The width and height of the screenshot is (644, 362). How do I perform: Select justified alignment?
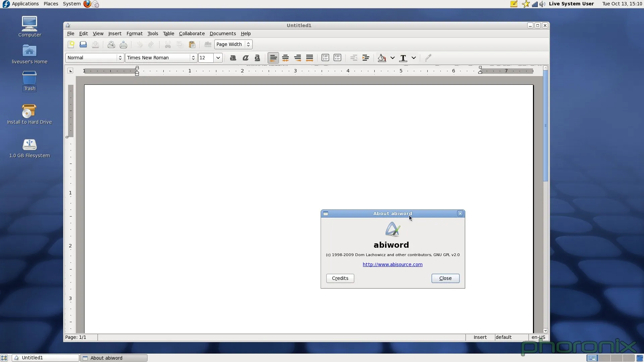(x=310, y=58)
